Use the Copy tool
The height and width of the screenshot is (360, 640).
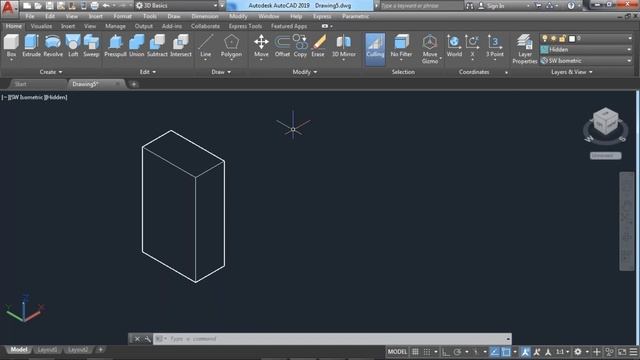click(300, 46)
